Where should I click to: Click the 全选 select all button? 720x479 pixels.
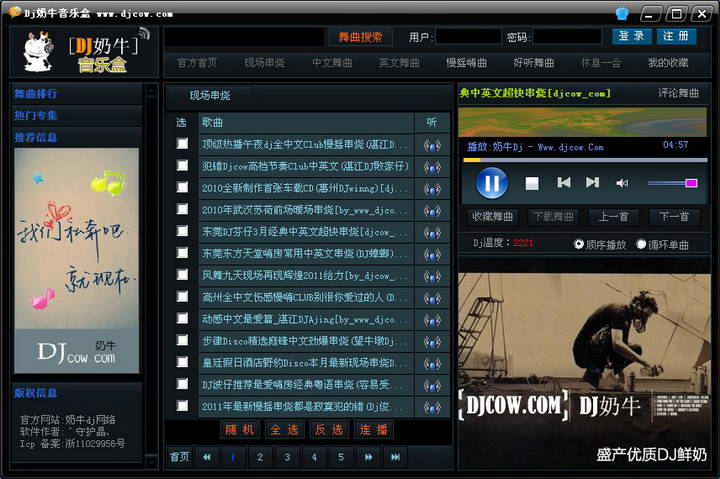284,430
